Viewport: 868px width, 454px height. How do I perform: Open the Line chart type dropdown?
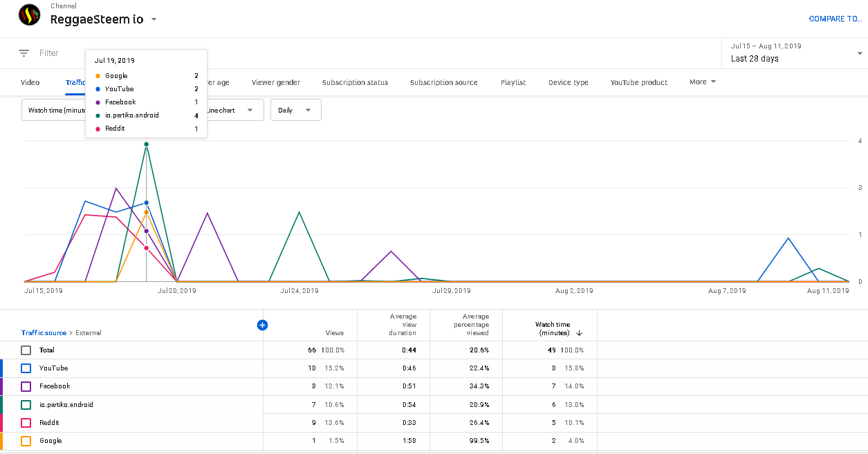(x=235, y=111)
